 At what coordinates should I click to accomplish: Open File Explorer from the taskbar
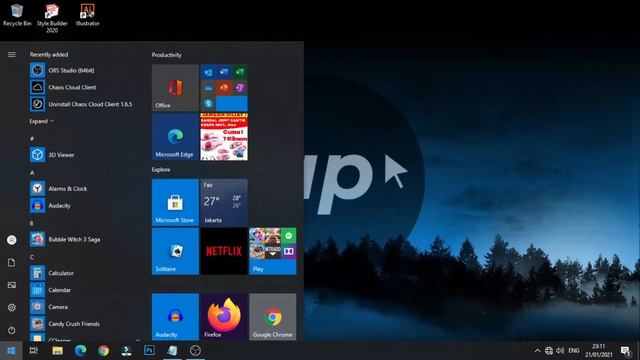(57, 351)
